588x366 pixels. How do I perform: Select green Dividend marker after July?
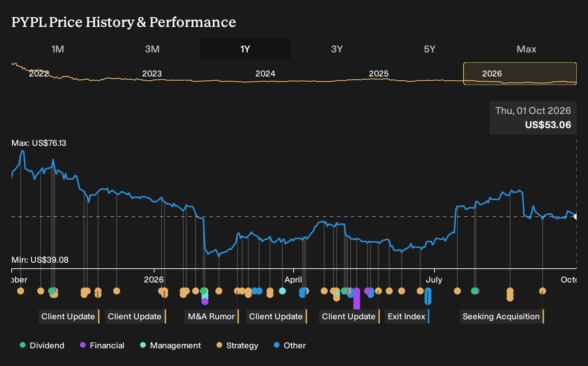[x=474, y=291]
